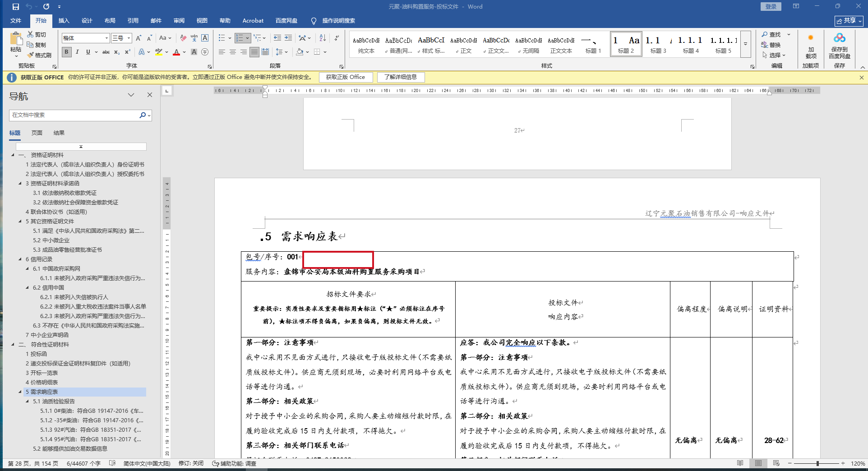Center-align the paragraph text
868x471 pixels.
233,52
